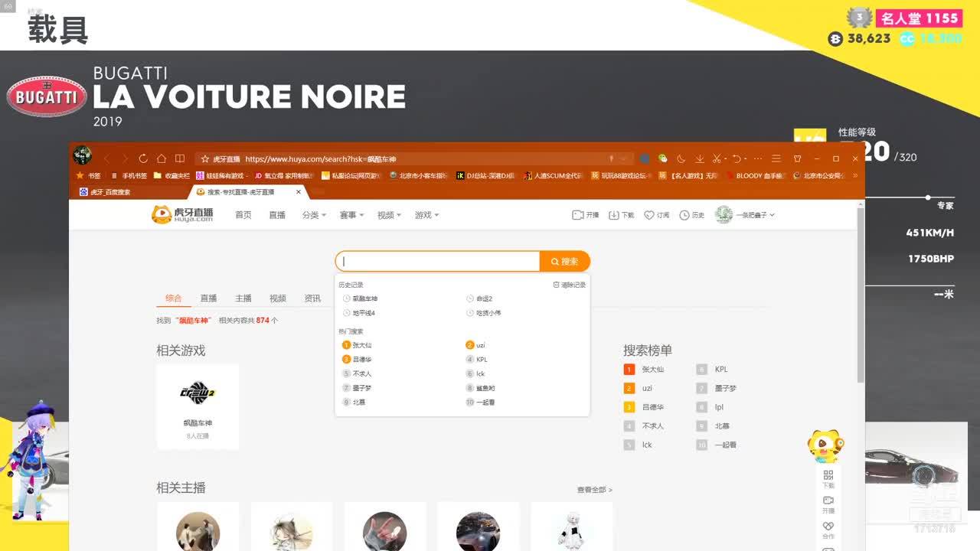
Task: Click the browser forward arrow
Action: pos(125,158)
